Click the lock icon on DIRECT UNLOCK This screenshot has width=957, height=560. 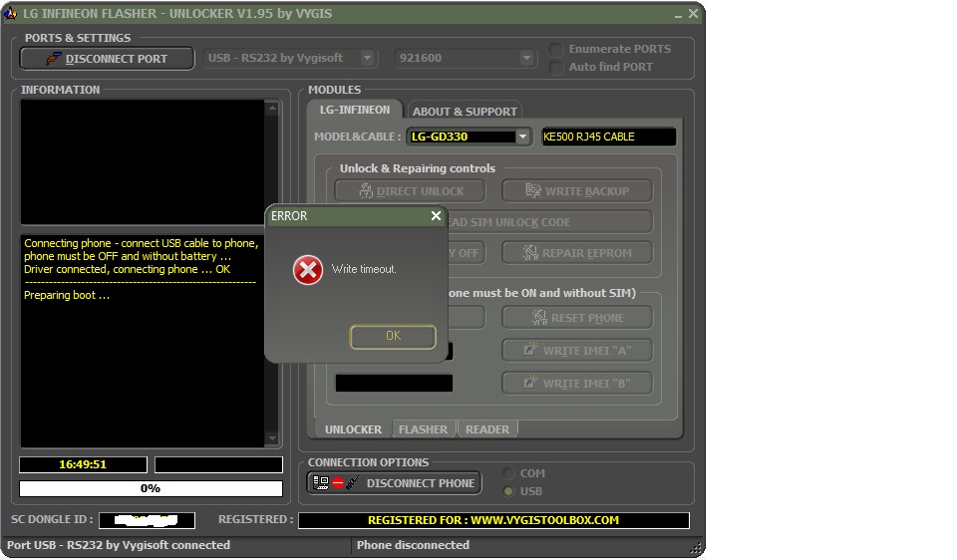366,191
